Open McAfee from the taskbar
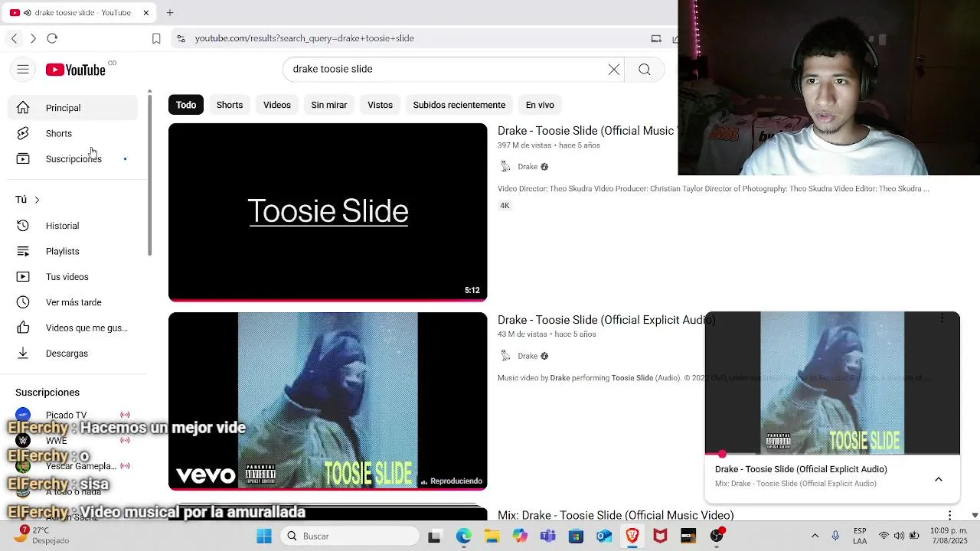Image resolution: width=980 pixels, height=551 pixels. pos(660,536)
